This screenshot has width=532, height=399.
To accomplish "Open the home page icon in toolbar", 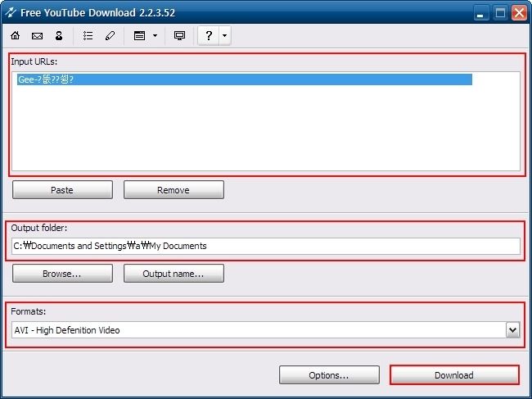I will point(16,35).
